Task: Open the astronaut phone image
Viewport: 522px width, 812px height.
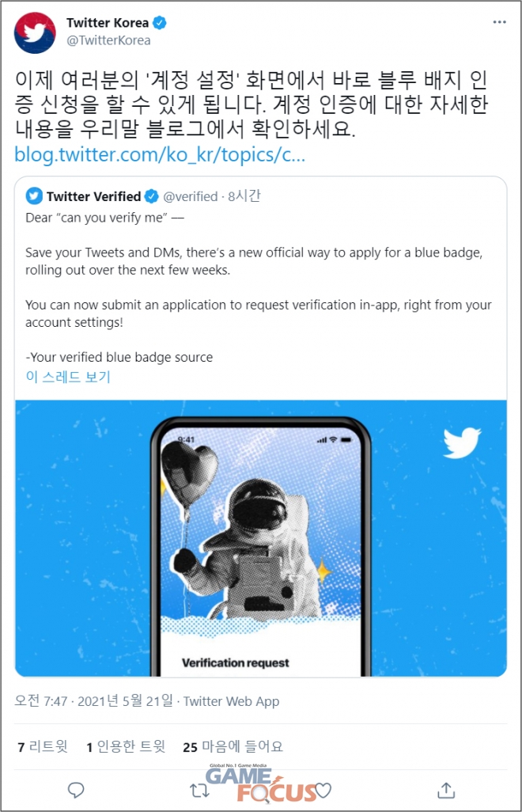Action: pyautogui.click(x=261, y=539)
